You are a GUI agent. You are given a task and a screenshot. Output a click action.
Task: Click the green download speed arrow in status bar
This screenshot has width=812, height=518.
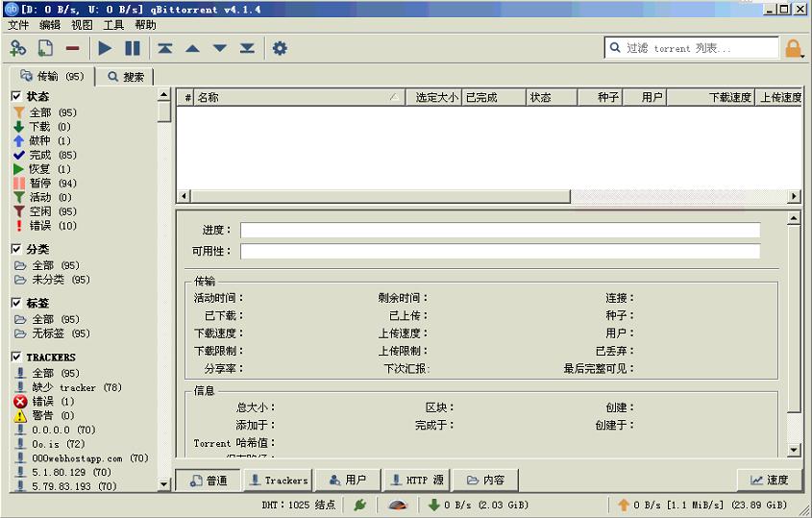434,505
